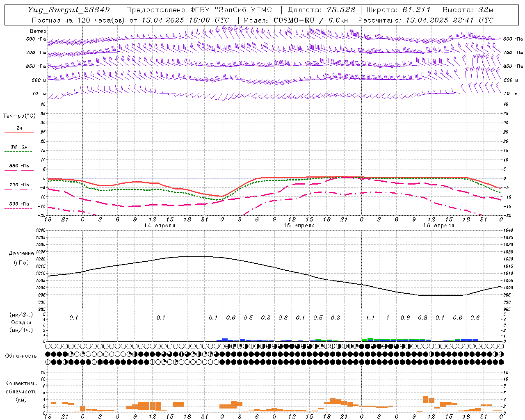The width and height of the screenshot is (525, 420).
Task: Click the Ветер panel label
Action: tap(38, 31)
